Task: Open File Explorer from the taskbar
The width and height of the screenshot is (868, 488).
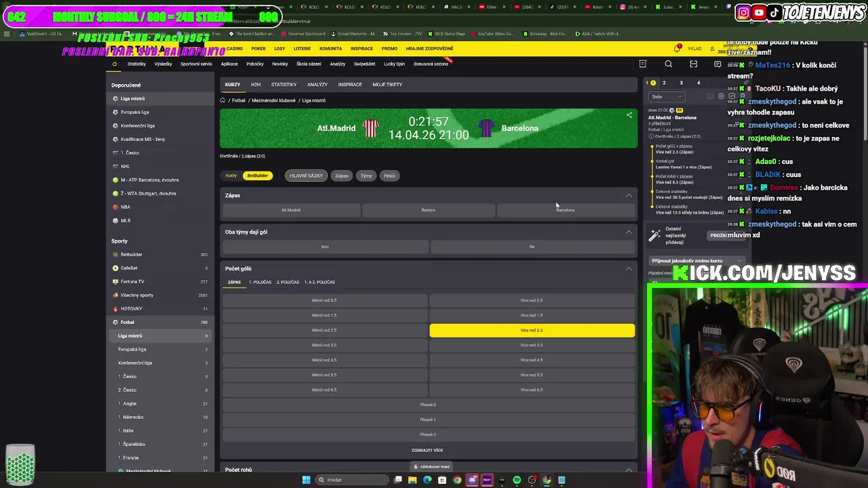Action: pos(412,480)
